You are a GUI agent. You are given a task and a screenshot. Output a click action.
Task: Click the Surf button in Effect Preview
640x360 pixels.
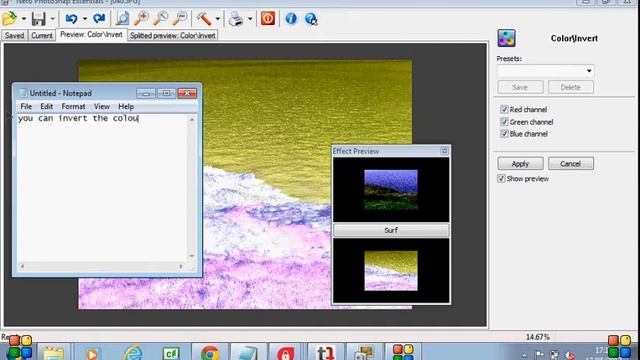tap(391, 230)
